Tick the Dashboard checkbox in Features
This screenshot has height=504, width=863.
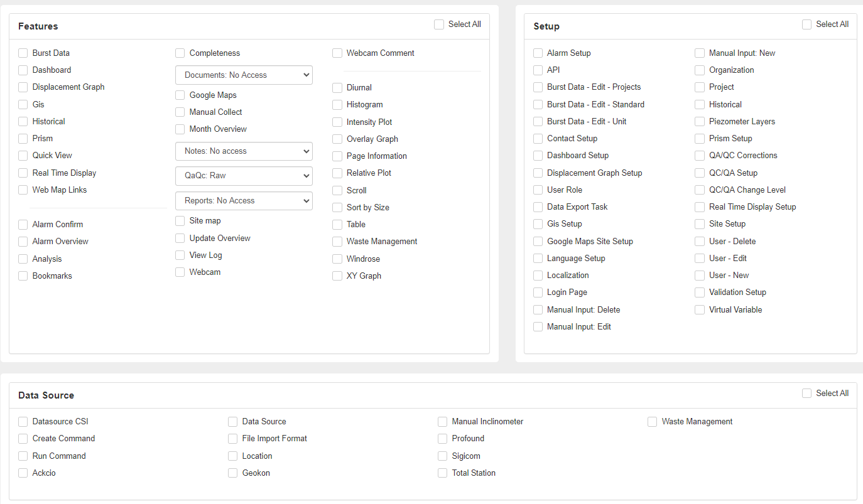(23, 70)
